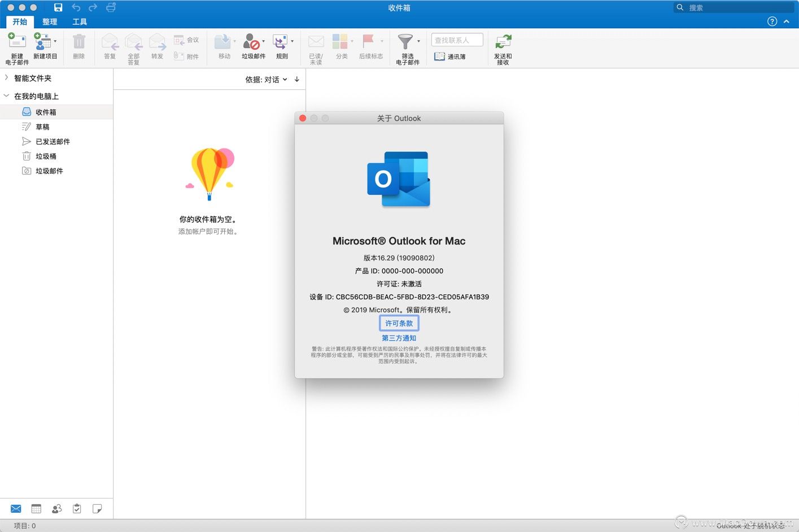Click the Attachment (附件) toolbar button

click(186, 56)
